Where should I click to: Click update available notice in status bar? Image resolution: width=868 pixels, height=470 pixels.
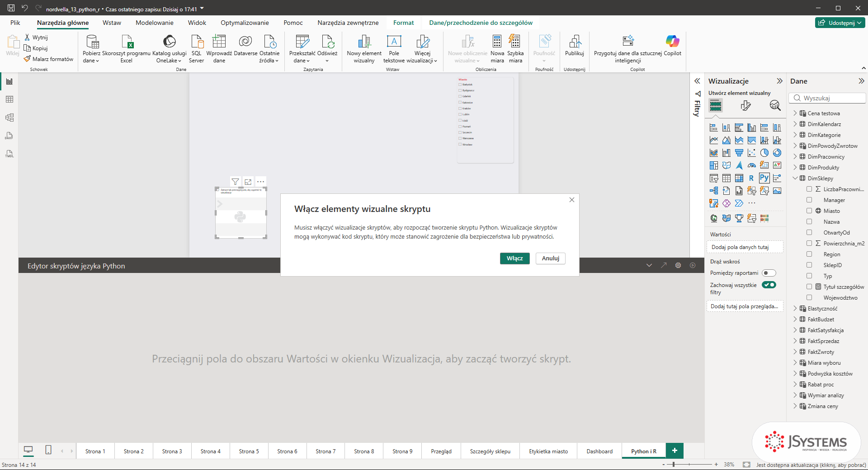click(x=811, y=465)
